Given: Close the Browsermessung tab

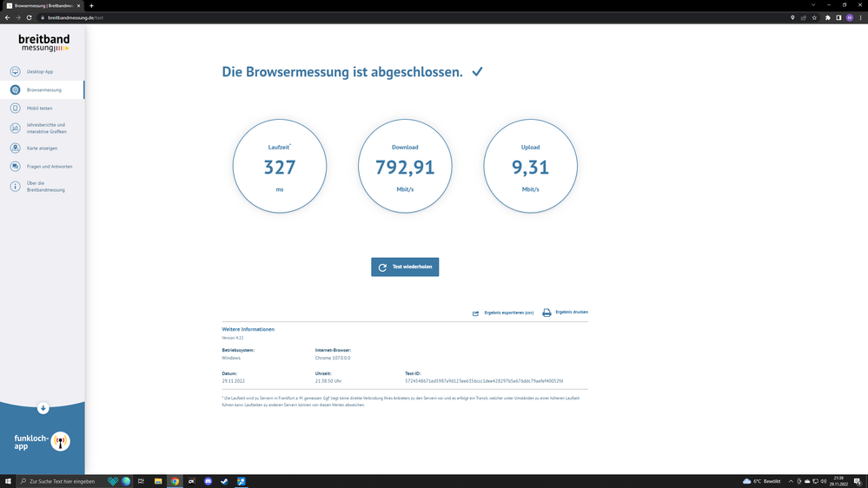Looking at the screenshot, I should click(x=78, y=5).
